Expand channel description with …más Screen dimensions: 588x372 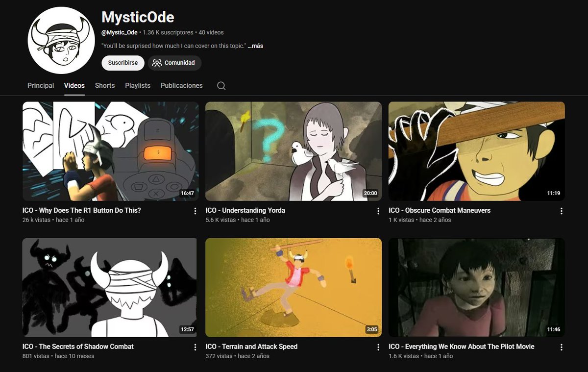click(255, 46)
